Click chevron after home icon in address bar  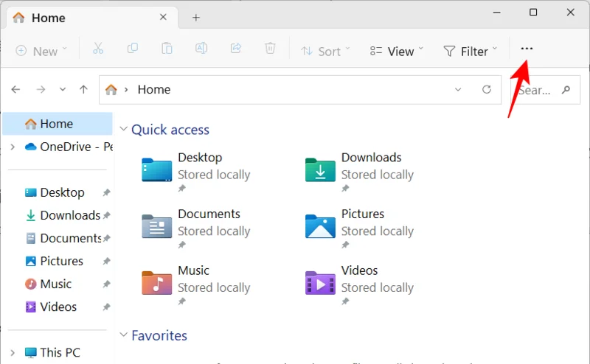click(x=126, y=89)
